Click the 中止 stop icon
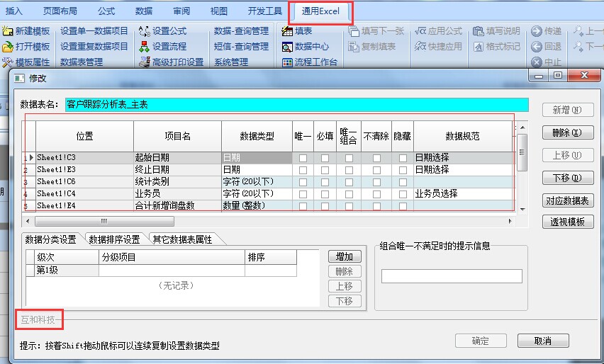The width and height of the screenshot is (604, 364). click(x=537, y=62)
